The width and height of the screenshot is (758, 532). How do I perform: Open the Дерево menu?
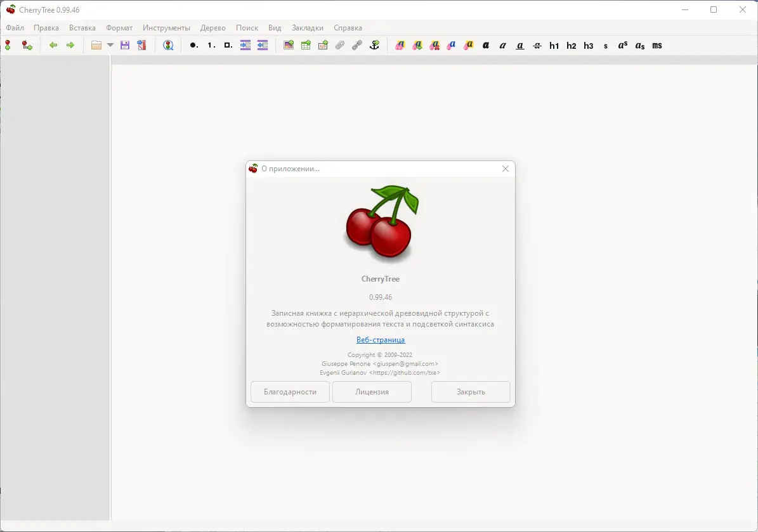(212, 27)
